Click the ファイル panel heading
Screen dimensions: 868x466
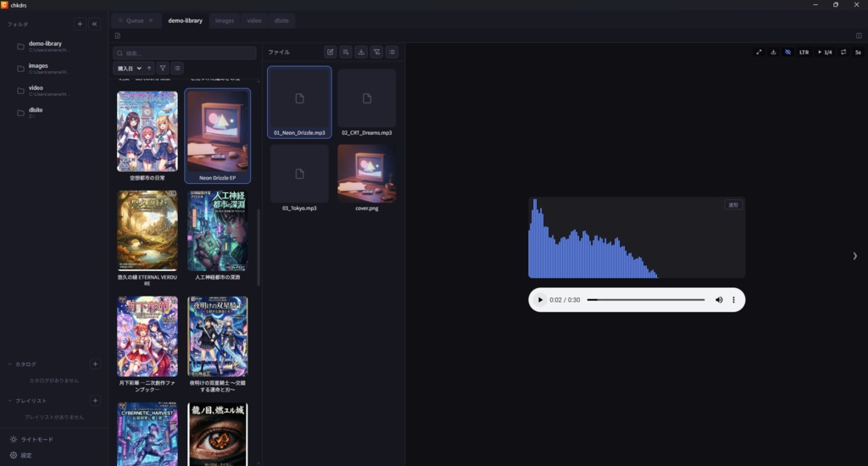(x=279, y=52)
